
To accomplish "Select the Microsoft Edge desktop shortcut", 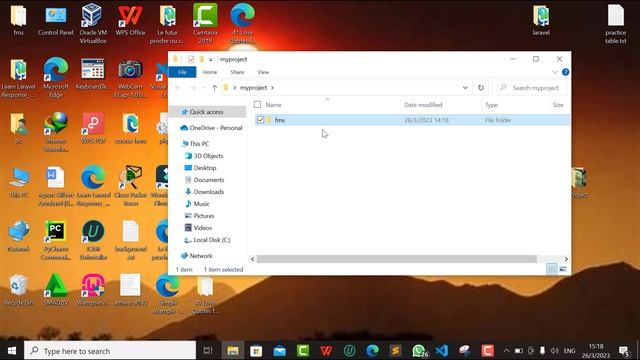I will click(56, 77).
